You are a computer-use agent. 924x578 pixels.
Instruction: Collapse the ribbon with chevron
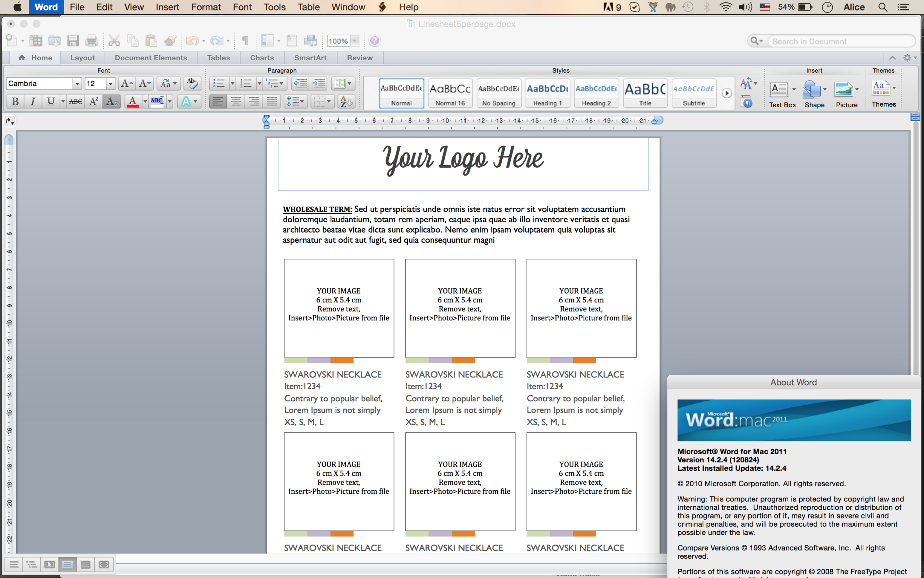click(x=892, y=58)
